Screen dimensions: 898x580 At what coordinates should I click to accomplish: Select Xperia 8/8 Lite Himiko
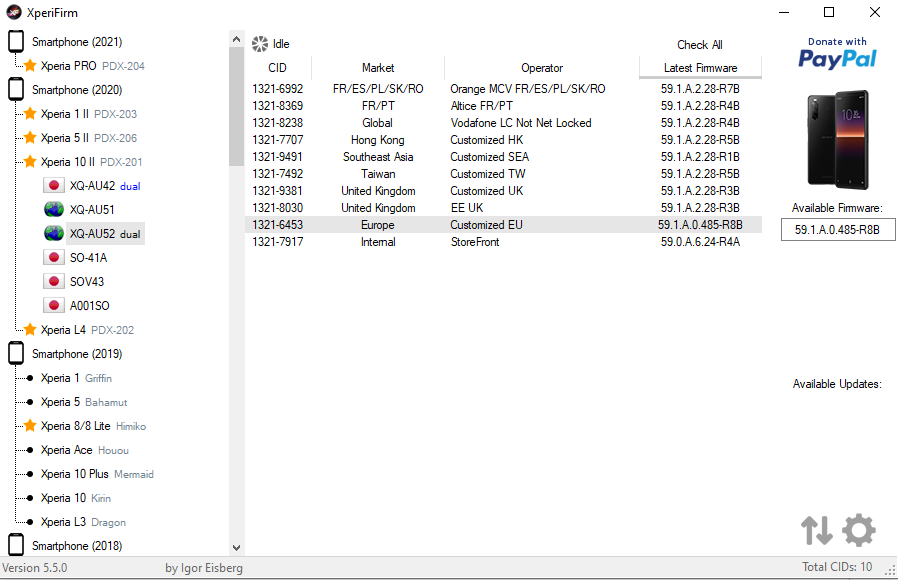(x=93, y=426)
